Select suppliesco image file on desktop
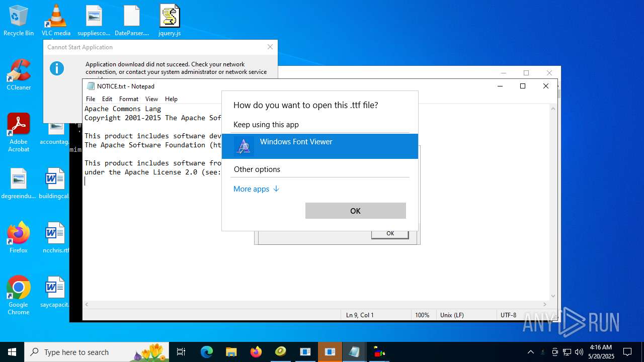644x362 pixels. [94, 21]
